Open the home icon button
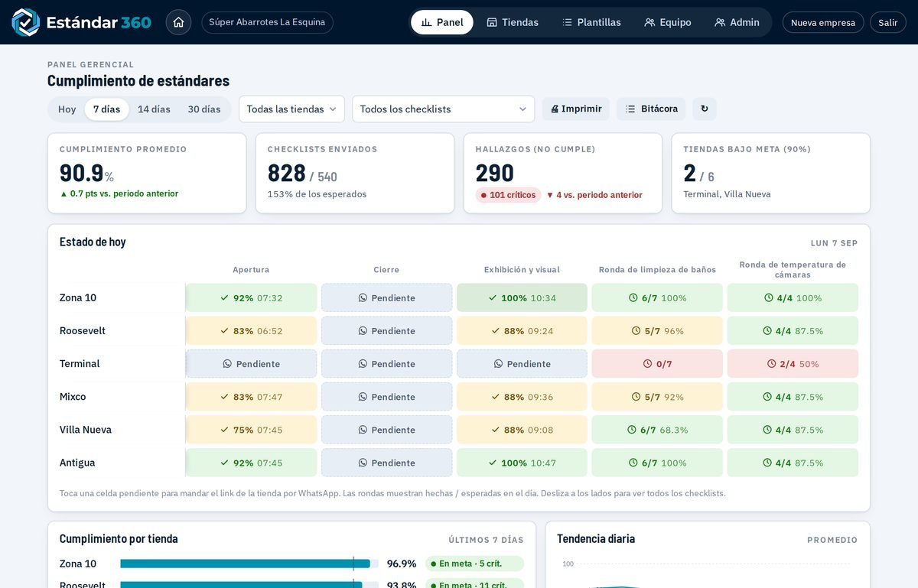 tap(178, 22)
